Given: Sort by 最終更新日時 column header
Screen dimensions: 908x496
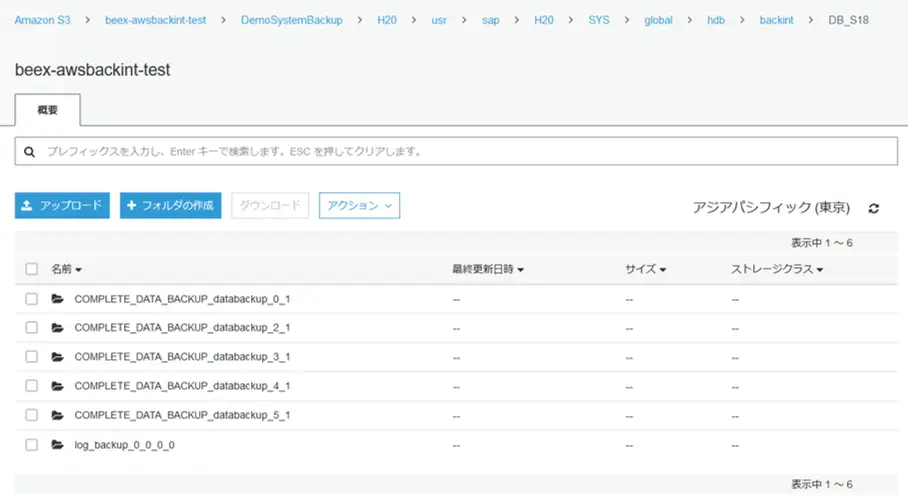Looking at the screenshot, I should (x=488, y=269).
